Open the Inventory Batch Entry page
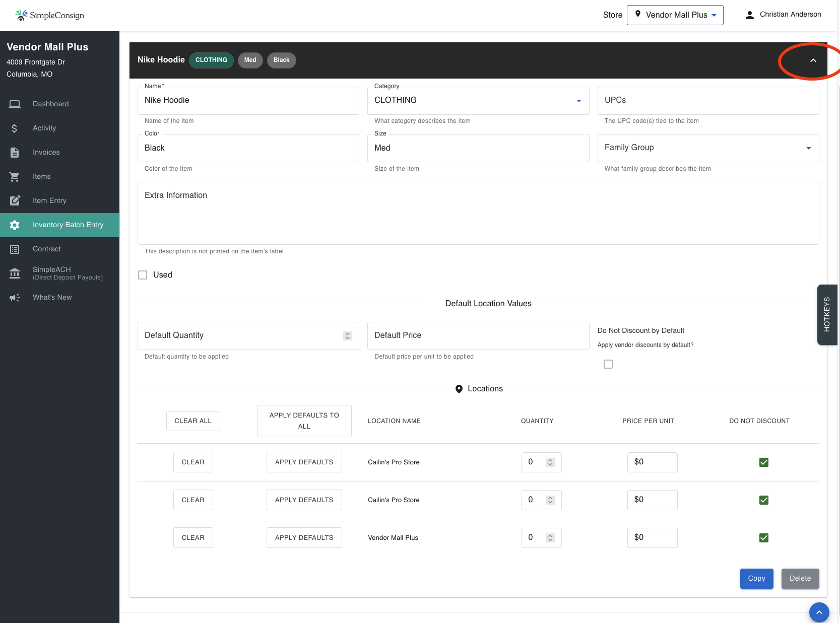 59,225
